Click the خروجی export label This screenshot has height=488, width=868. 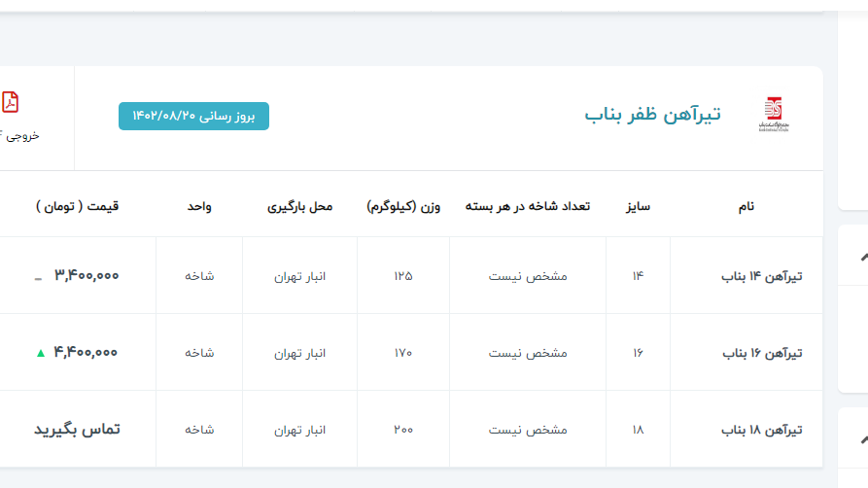(x=19, y=136)
